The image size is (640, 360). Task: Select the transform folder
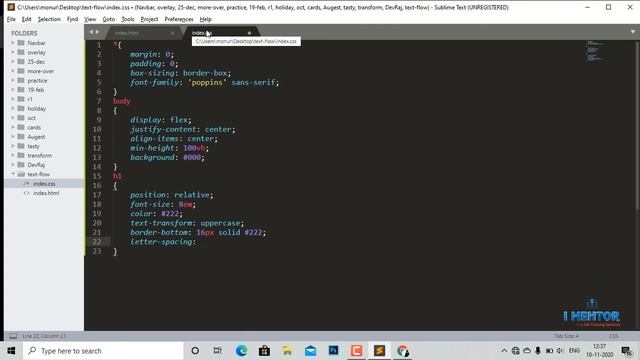coord(40,156)
